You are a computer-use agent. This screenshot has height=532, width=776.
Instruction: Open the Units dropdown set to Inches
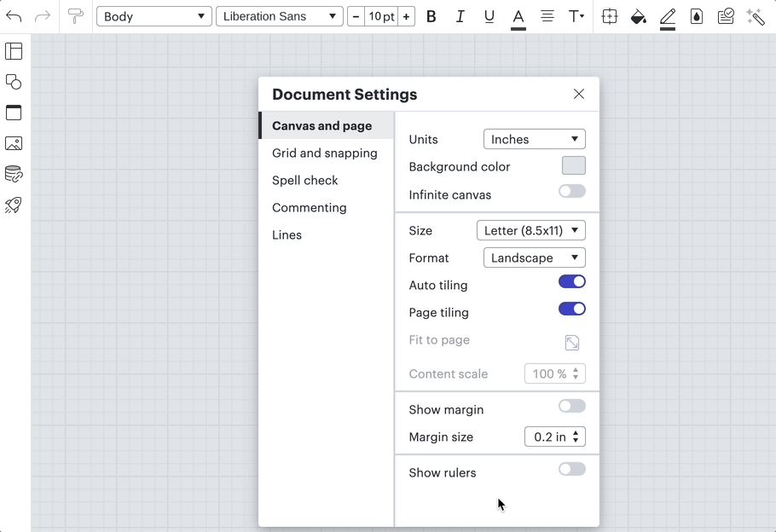pos(534,139)
